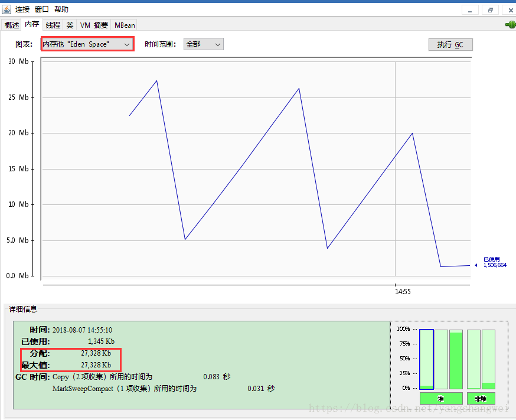The width and height of the screenshot is (516, 420).
Task: Click the 14:55 time marker on chart axis
Action: point(403,292)
